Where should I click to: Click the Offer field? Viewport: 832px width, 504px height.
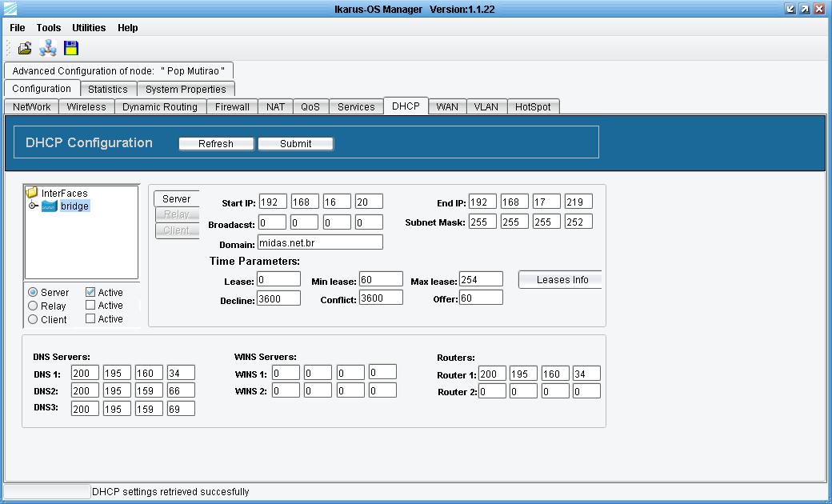tap(481, 298)
